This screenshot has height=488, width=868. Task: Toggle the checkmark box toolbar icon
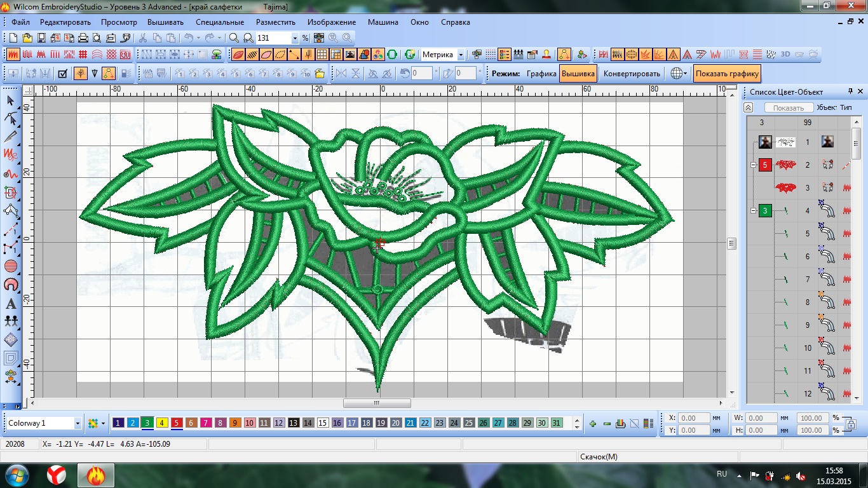pos(63,74)
